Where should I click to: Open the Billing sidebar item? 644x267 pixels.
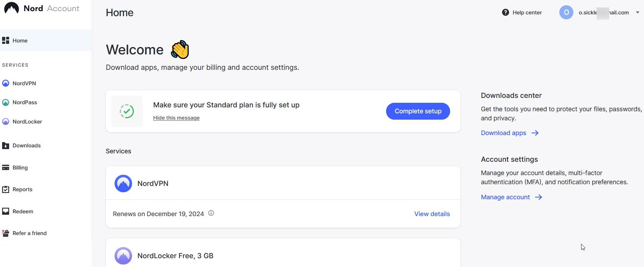[x=20, y=168]
